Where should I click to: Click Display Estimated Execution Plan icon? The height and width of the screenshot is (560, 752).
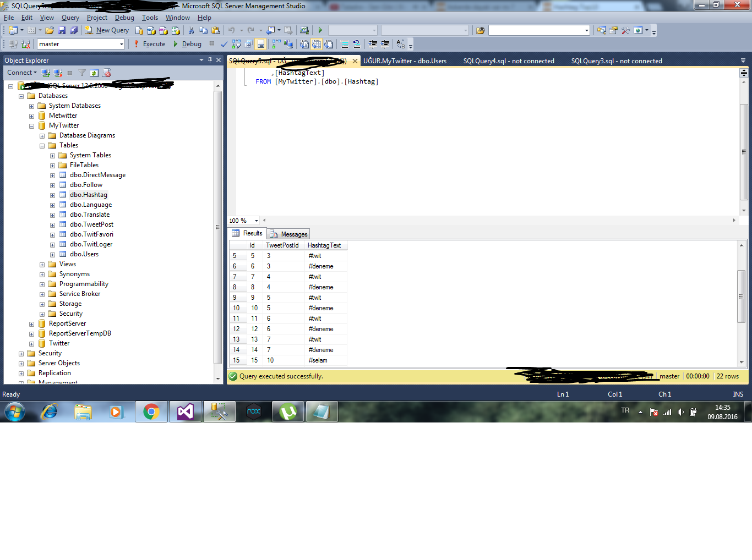point(236,44)
